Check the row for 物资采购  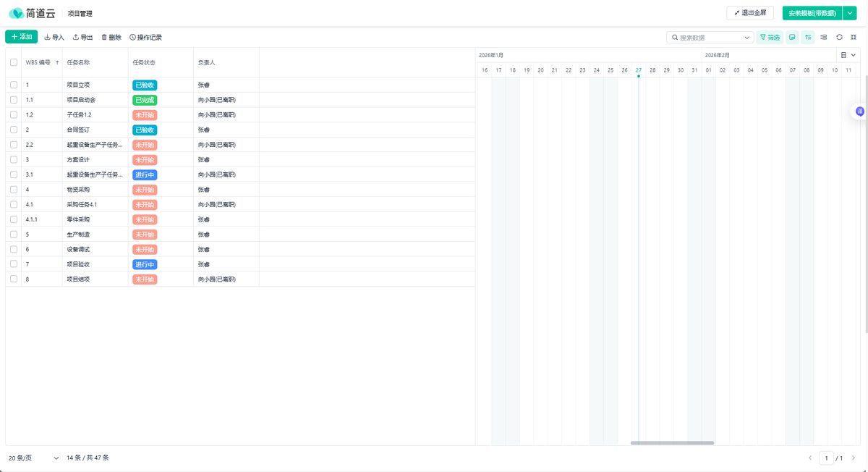[14, 190]
